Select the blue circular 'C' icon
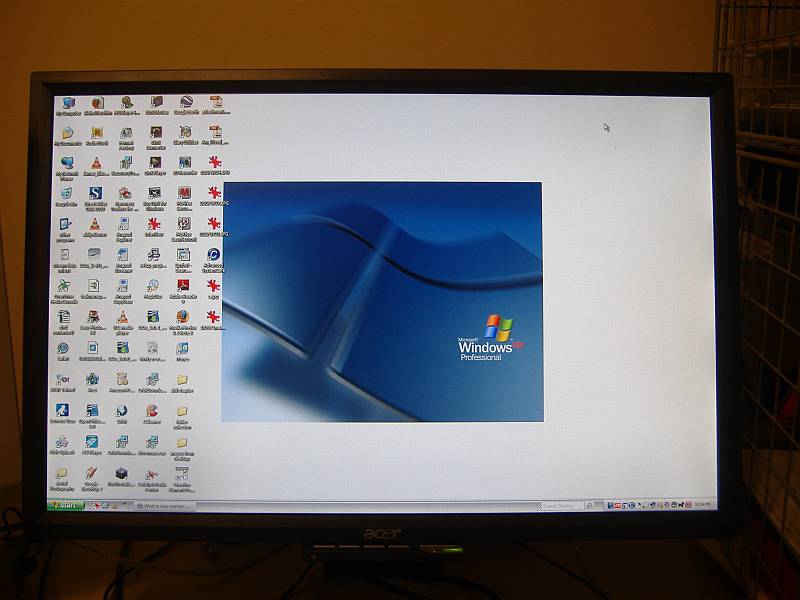The width and height of the screenshot is (800, 600). (x=213, y=254)
